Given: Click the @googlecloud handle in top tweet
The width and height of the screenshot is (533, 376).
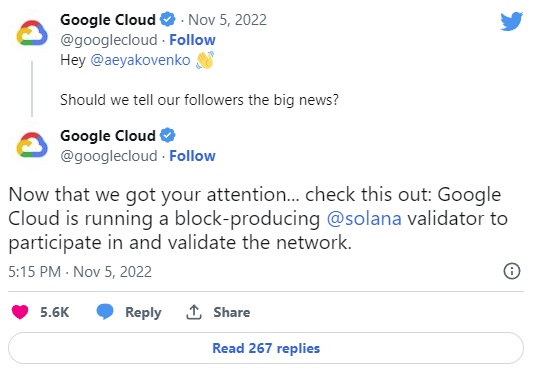Looking at the screenshot, I should tap(109, 40).
